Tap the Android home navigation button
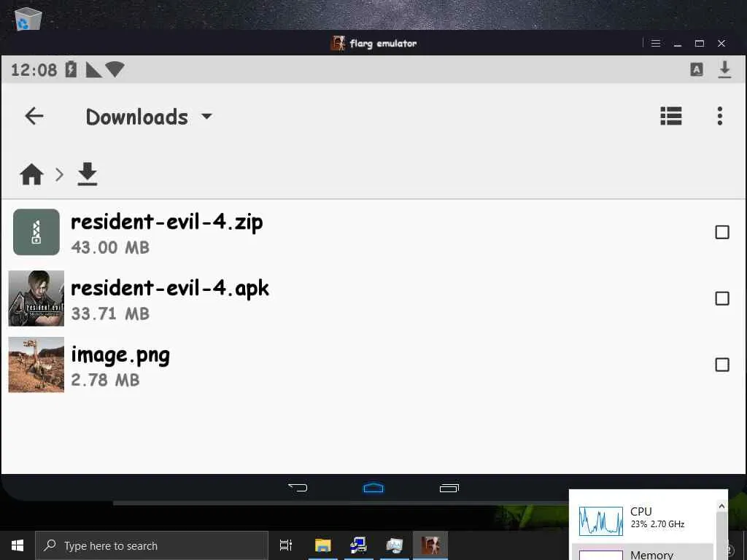Image resolution: width=747 pixels, height=560 pixels. [373, 487]
